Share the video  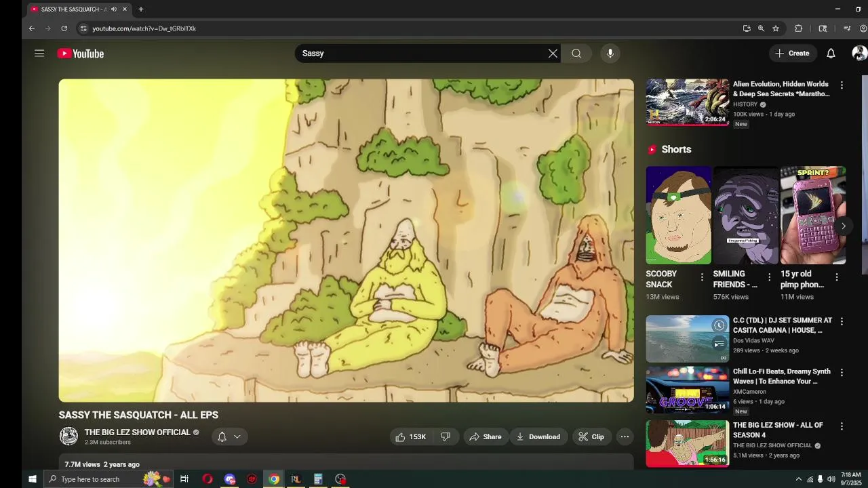486,437
